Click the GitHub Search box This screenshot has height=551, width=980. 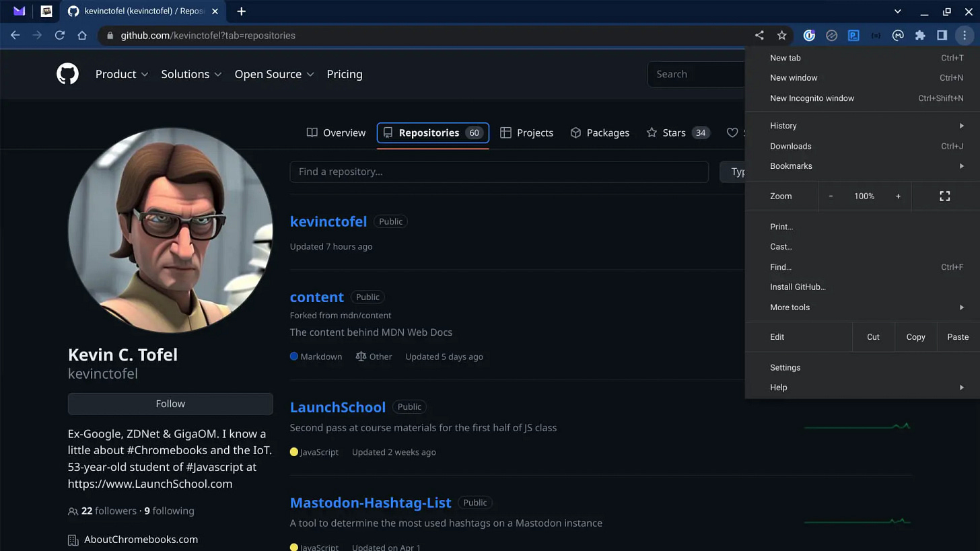[x=697, y=74]
